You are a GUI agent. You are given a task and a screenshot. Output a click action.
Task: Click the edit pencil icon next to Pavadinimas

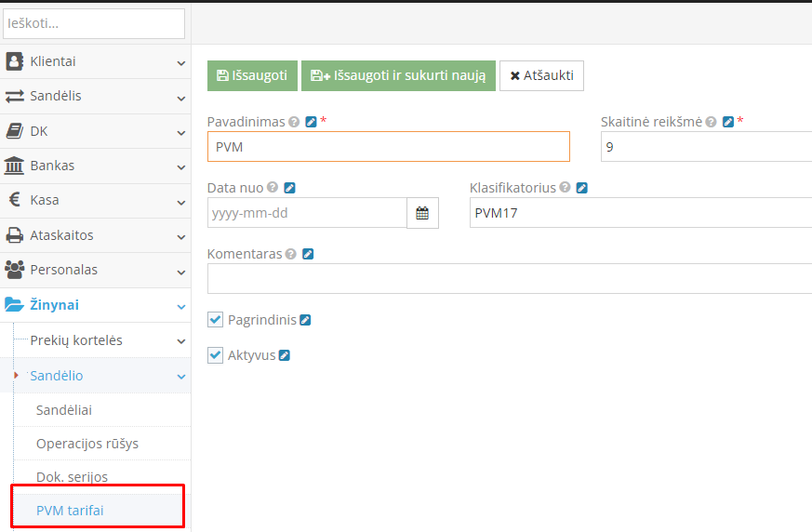311,122
